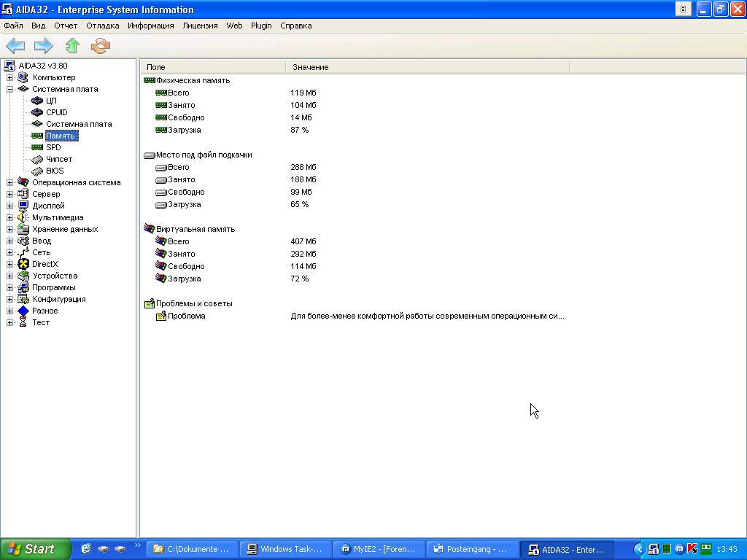The width and height of the screenshot is (747, 560).
Task: Open the Чипсет tree item
Action: click(x=59, y=159)
